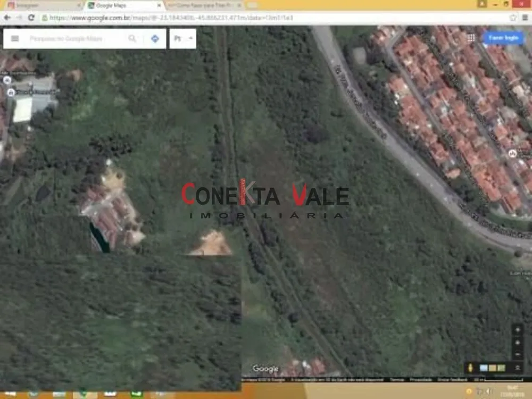Select the green imagery thumbnail

501,368
